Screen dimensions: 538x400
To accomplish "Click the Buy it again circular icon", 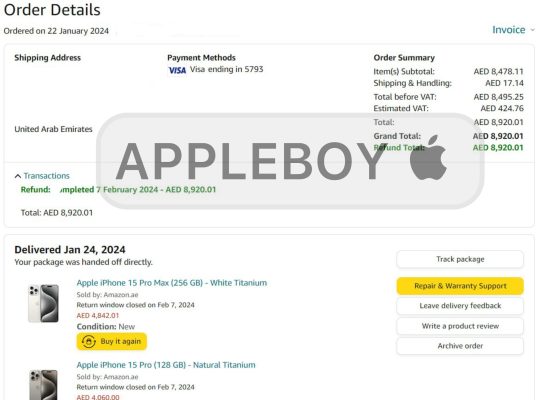I will (89, 341).
